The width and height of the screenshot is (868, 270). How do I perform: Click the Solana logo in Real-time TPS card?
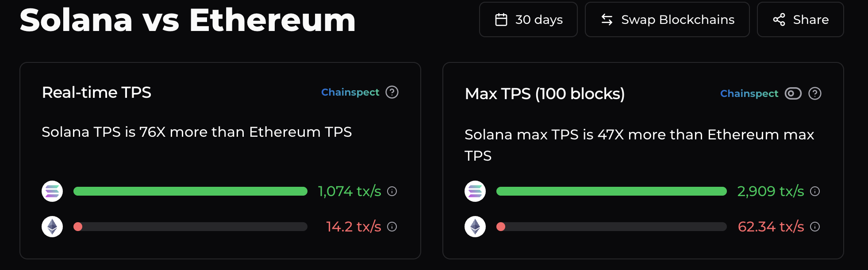click(x=52, y=191)
